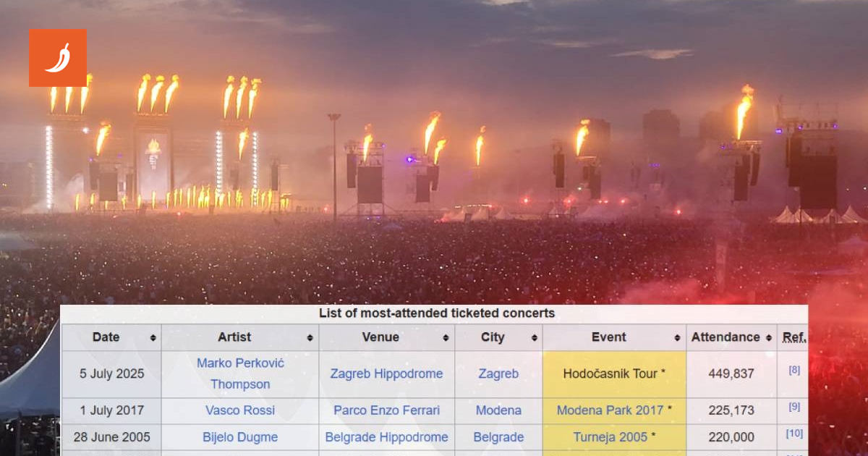Sort the table by City column
This screenshot has width=868, height=456.
535,338
